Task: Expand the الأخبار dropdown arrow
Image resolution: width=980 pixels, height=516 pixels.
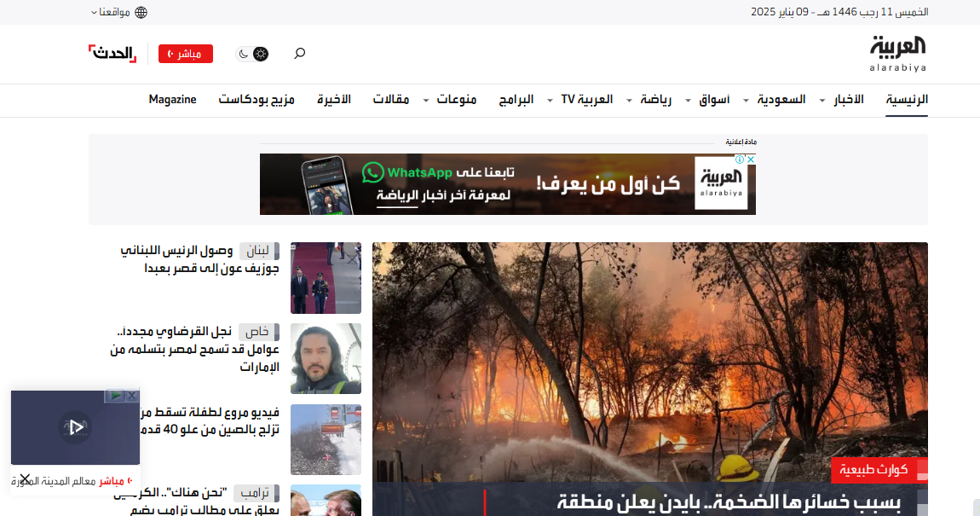Action: 822,101
